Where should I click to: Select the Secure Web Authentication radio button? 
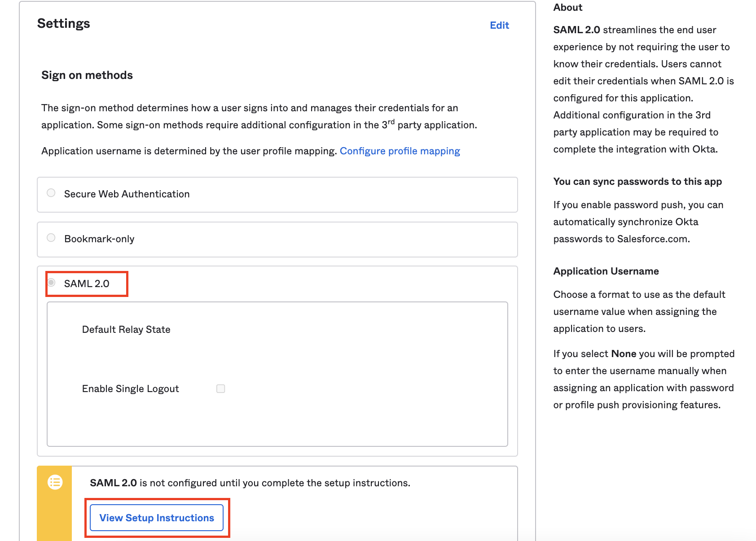tap(51, 193)
